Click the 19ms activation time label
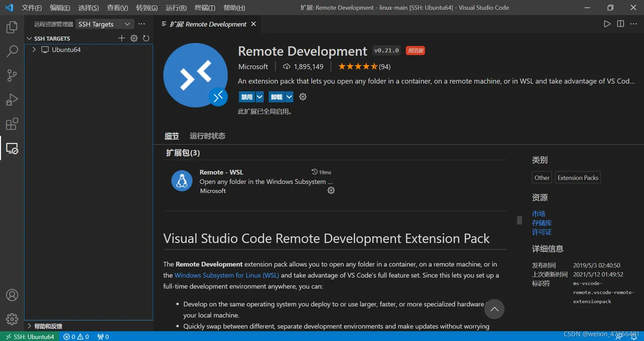 [x=322, y=172]
